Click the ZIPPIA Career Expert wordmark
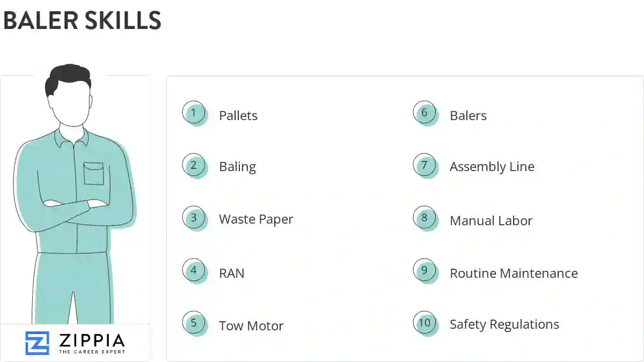The height and width of the screenshot is (362, 644). (91, 343)
